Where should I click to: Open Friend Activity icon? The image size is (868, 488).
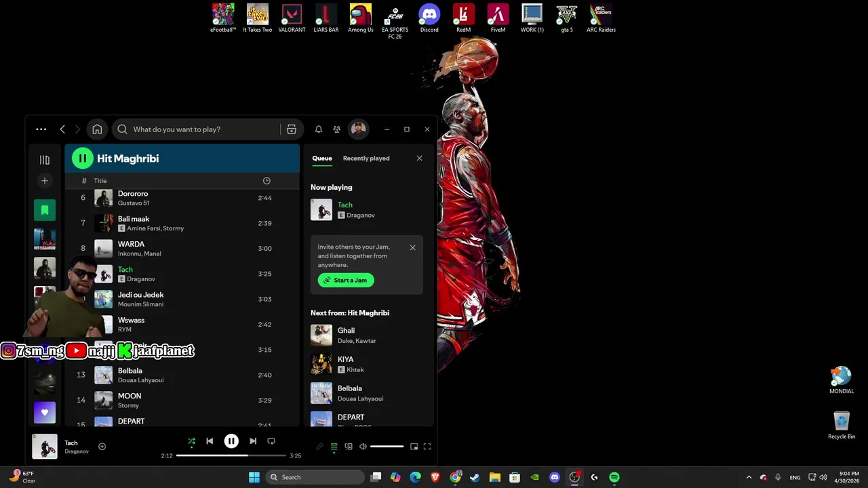[336, 129]
